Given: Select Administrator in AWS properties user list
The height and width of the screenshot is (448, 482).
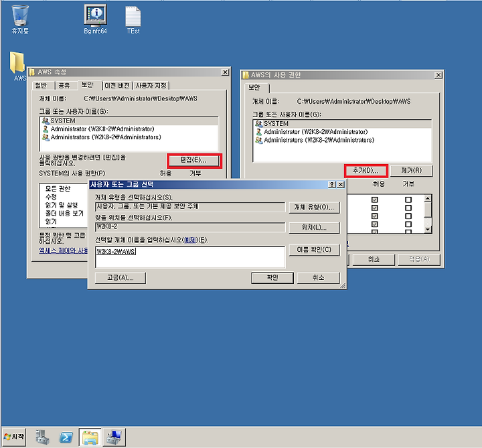Looking at the screenshot, I should point(129,129).
